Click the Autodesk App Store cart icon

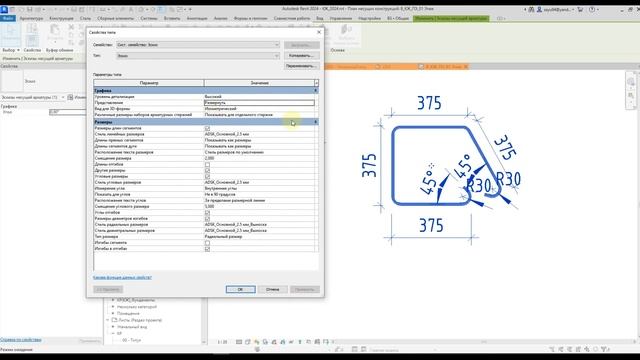click(580, 9)
